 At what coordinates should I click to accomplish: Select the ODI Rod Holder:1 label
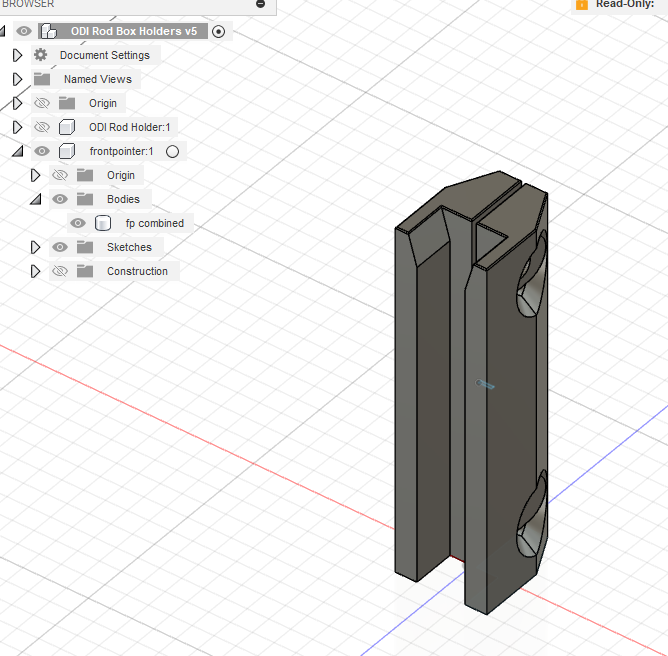[x=130, y=127]
